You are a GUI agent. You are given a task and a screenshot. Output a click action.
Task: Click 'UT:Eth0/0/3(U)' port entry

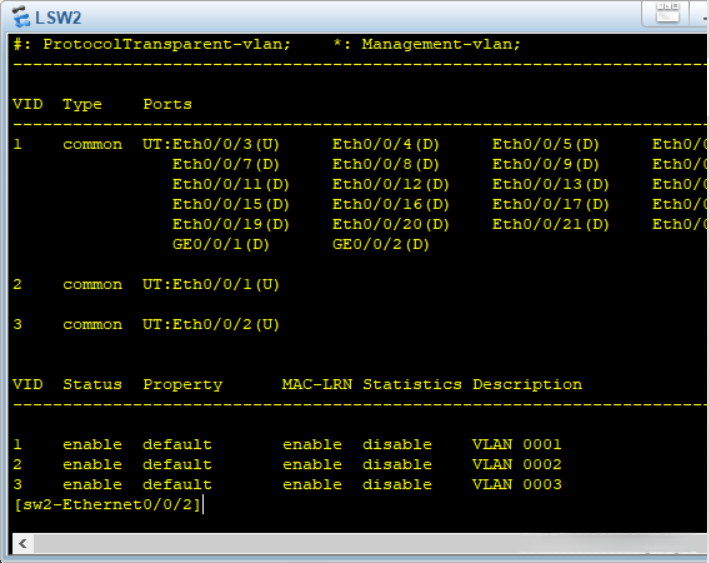point(211,145)
